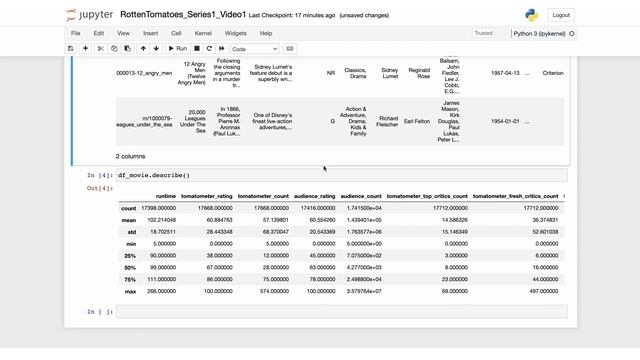The image size is (640, 360).
Task: Click the tomatometer_rating column header
Action: click(207, 196)
